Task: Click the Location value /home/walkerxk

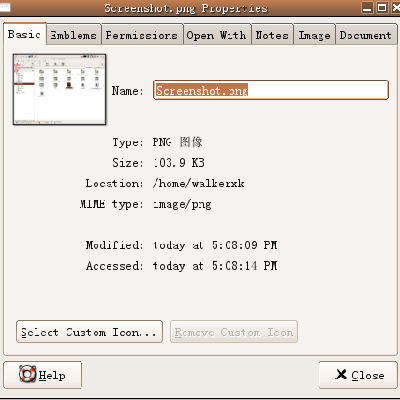Action: [x=198, y=183]
